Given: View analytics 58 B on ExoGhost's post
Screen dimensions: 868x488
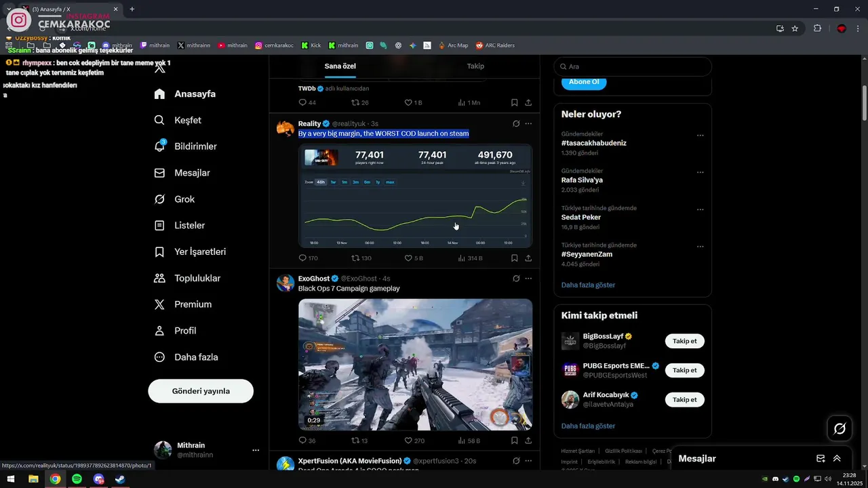Looking at the screenshot, I should [469, 441].
